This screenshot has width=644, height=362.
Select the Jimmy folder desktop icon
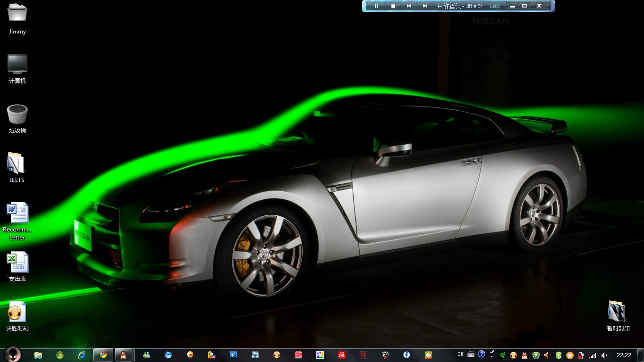pos(17,19)
